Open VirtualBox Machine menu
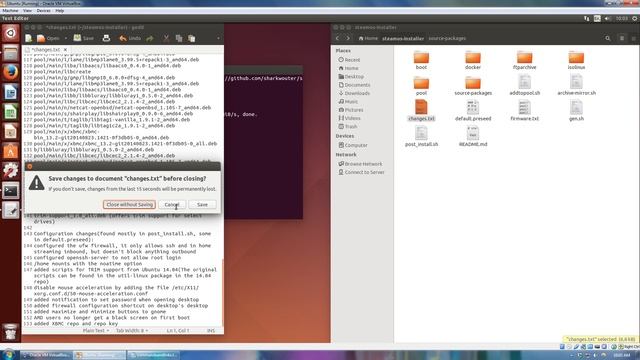Viewport: 640px width, 360px height. (10, 11)
